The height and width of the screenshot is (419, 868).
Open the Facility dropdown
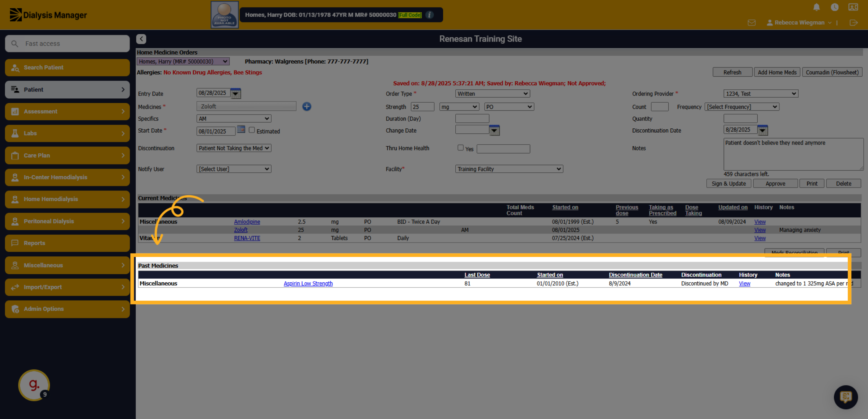coord(509,169)
